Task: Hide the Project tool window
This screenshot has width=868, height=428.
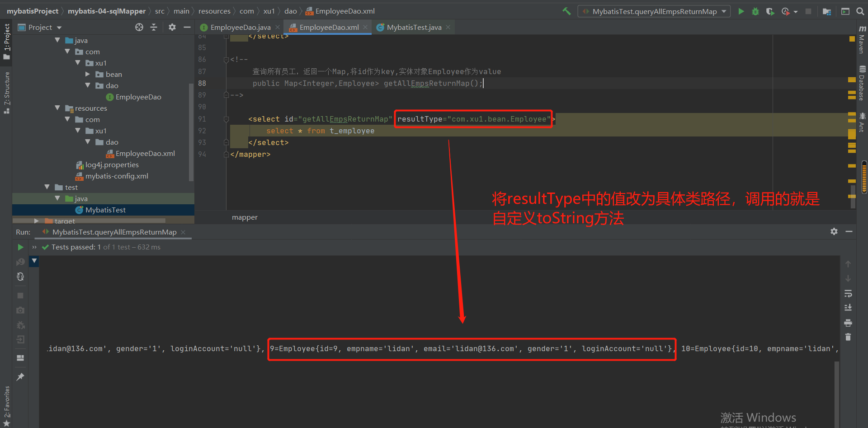Action: [x=187, y=27]
